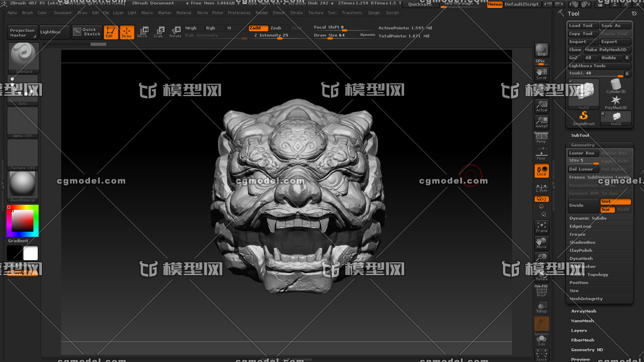644x362 pixels.
Task: Click the Frame view icon
Action: (541, 227)
